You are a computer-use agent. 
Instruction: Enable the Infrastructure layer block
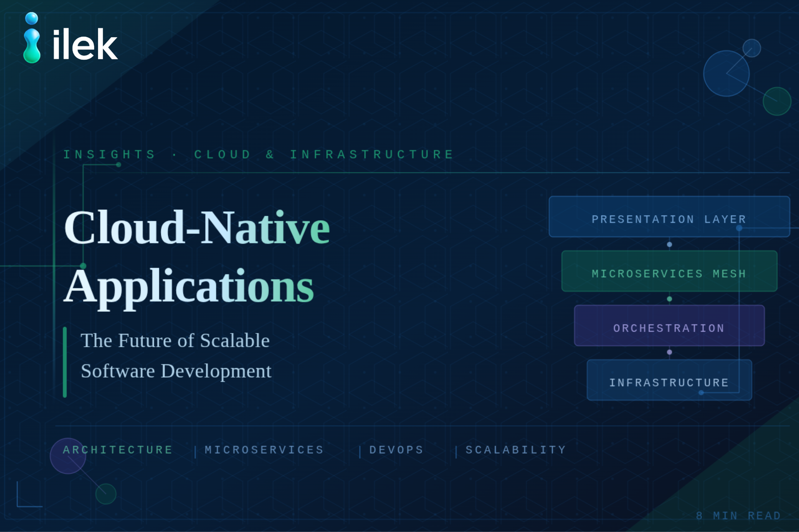pyautogui.click(x=669, y=382)
